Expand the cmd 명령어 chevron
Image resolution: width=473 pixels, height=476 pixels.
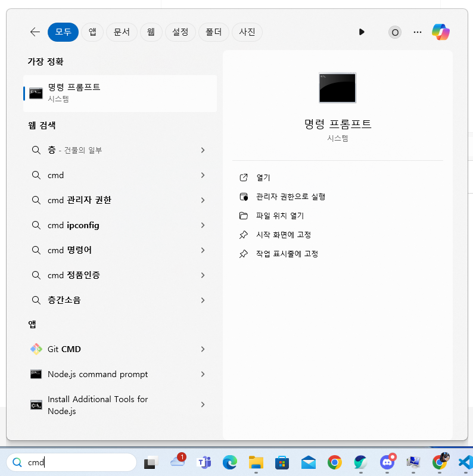(203, 250)
